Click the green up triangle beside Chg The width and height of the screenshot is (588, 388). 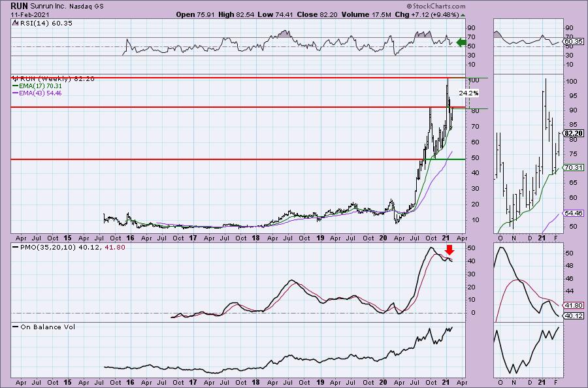coord(463,16)
